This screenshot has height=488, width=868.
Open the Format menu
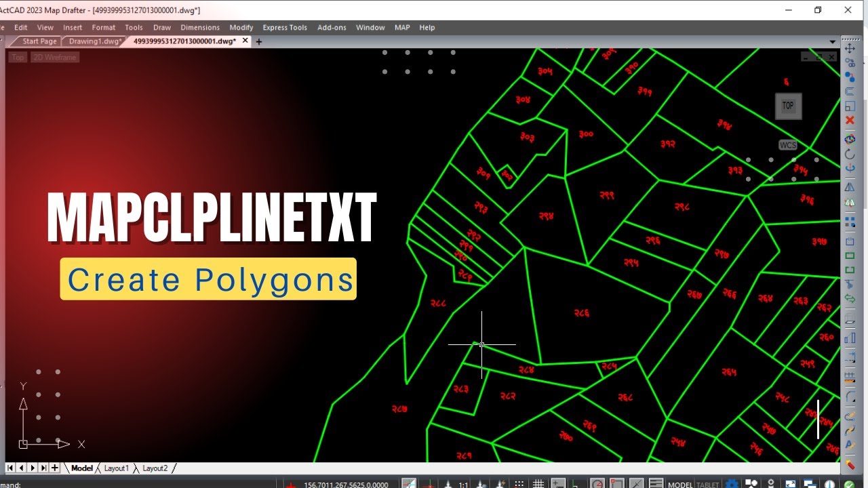click(x=104, y=27)
